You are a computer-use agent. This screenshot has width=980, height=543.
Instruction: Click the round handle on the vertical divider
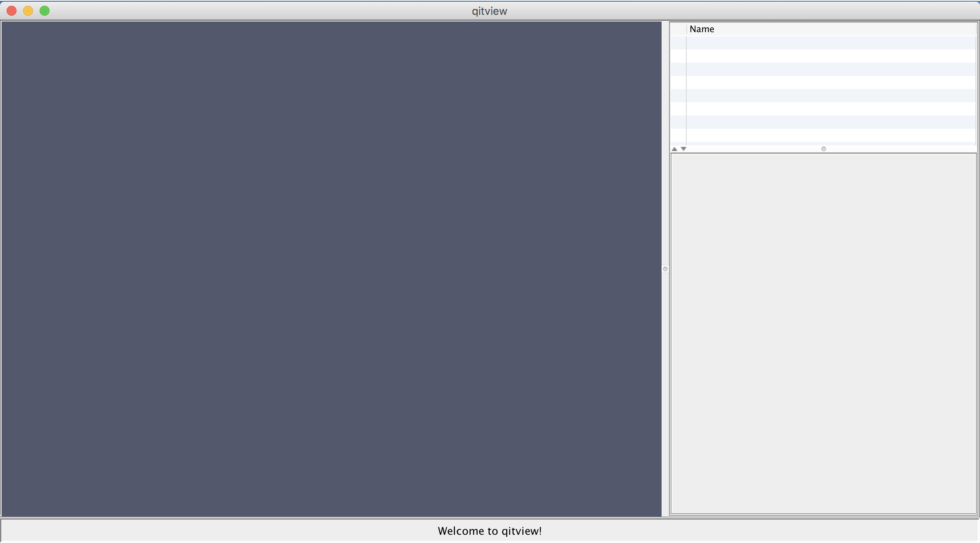[665, 269]
